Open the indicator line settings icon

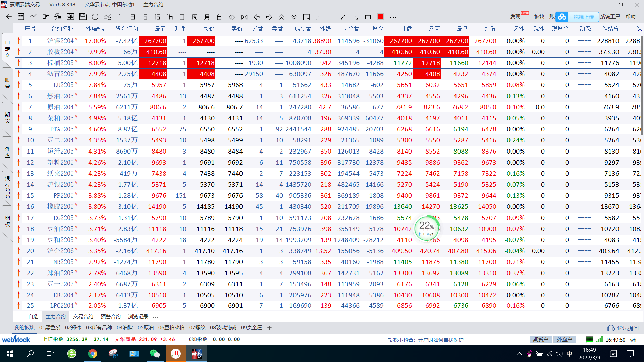pyautogui.click(x=108, y=17)
